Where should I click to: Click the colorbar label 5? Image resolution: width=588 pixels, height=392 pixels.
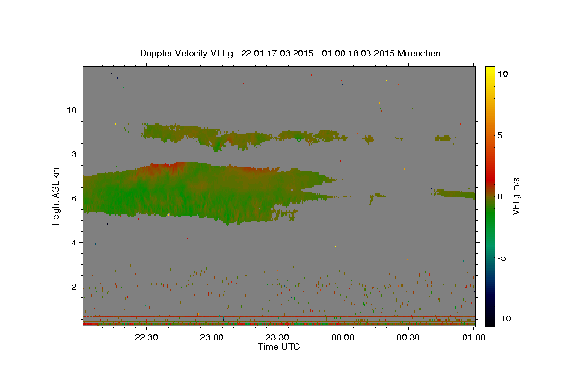pyautogui.click(x=500, y=135)
